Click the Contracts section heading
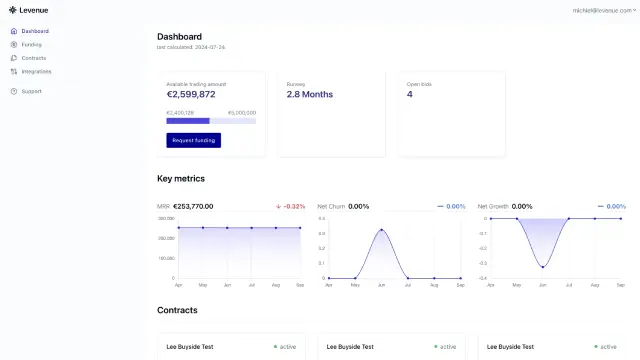Image resolution: width=640 pixels, height=360 pixels. coord(177,310)
